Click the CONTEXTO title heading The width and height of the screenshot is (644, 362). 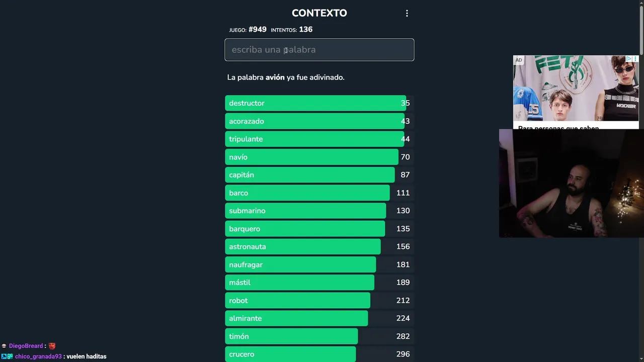tap(319, 13)
